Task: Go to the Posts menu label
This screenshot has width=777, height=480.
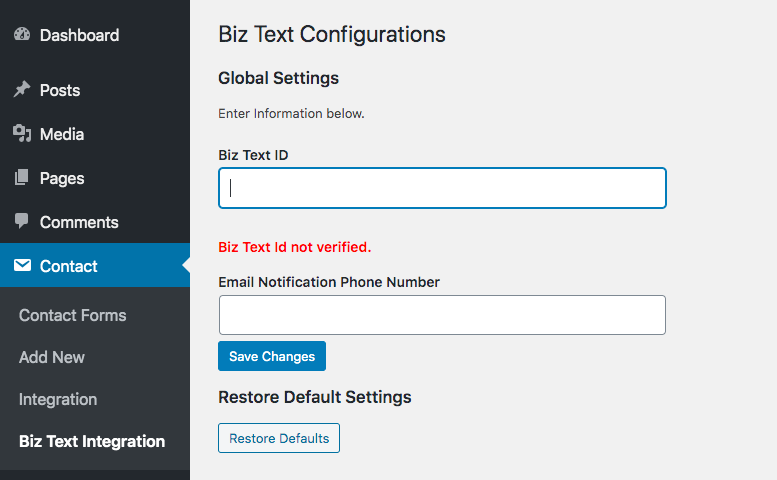Action: pos(60,90)
